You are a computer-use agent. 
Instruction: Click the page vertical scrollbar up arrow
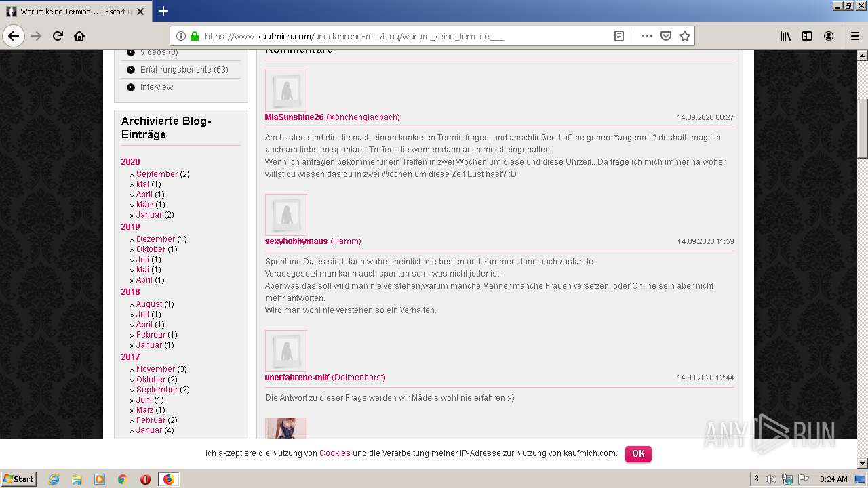point(862,56)
